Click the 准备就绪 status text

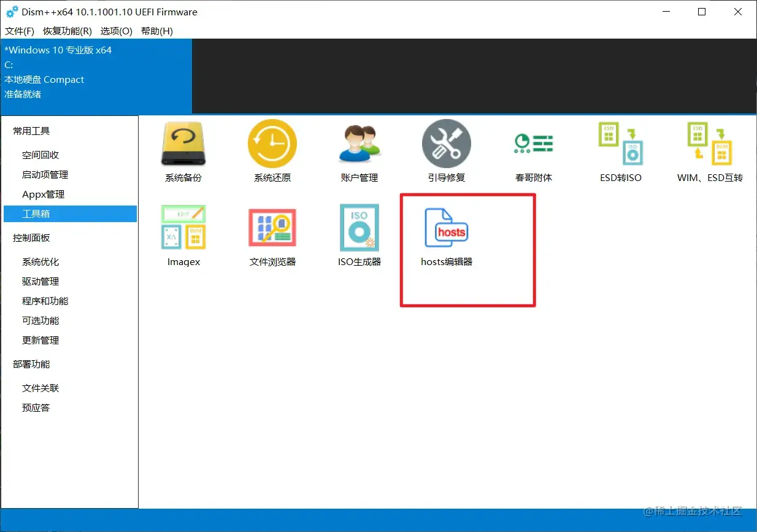click(23, 94)
